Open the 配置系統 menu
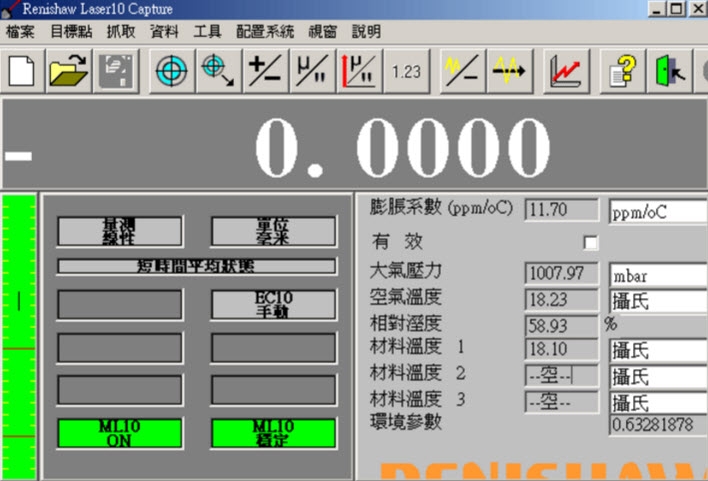Screen dimensions: 708x481 point(265,32)
